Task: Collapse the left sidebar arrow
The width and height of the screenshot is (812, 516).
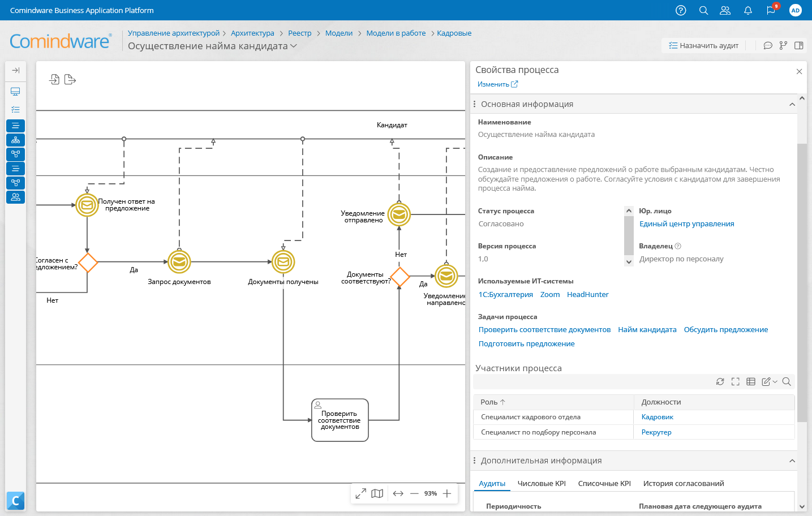Action: 16,70
